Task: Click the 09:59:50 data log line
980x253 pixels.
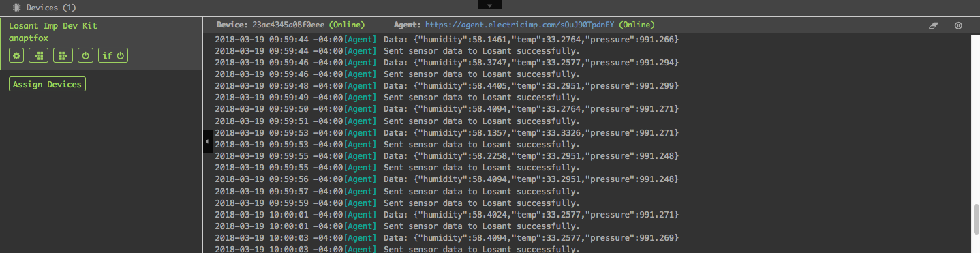Action: click(x=446, y=109)
